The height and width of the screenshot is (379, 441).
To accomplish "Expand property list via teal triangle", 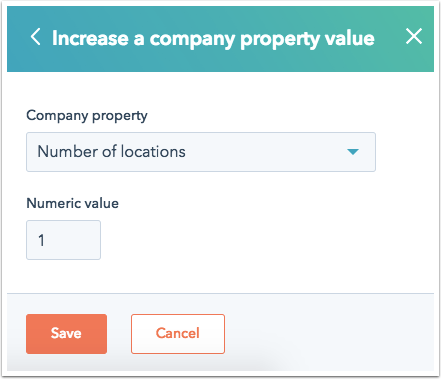I will tap(353, 152).
